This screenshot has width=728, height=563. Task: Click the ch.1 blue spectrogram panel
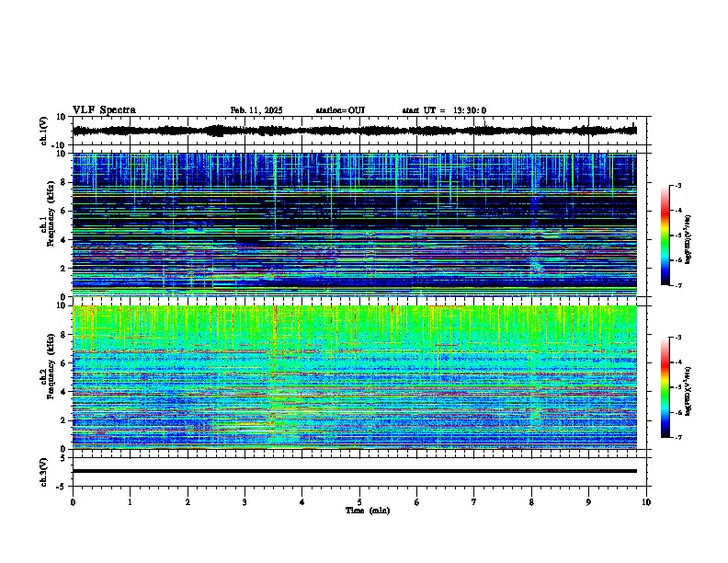pos(354,224)
